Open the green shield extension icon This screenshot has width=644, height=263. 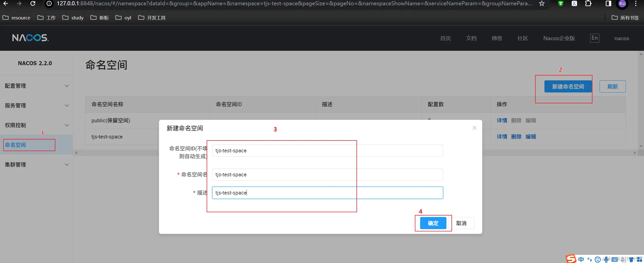click(x=561, y=4)
